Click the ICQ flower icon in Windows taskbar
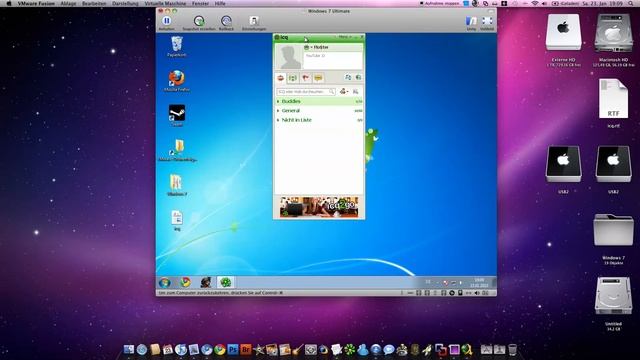 tap(225, 282)
